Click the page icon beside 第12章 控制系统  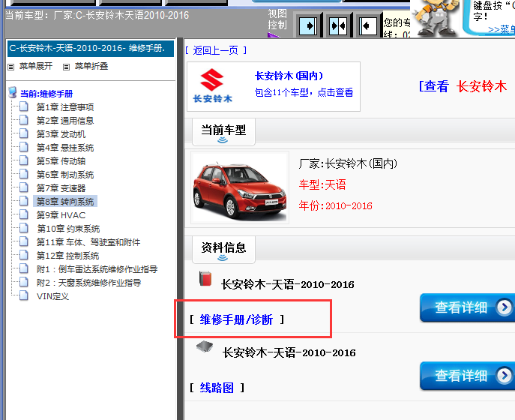tap(24, 255)
